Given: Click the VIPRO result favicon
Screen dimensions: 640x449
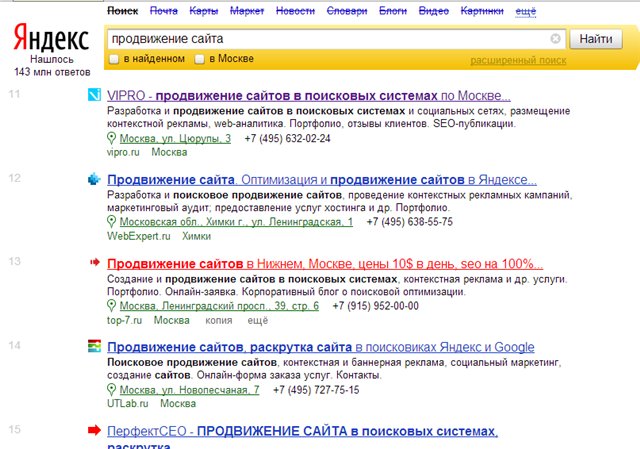Looking at the screenshot, I should click(x=94, y=95).
